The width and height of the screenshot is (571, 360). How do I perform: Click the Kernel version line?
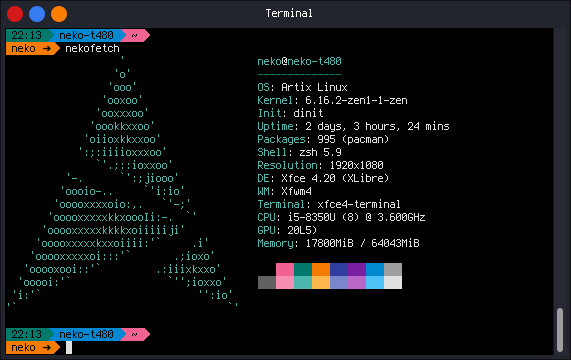332,100
